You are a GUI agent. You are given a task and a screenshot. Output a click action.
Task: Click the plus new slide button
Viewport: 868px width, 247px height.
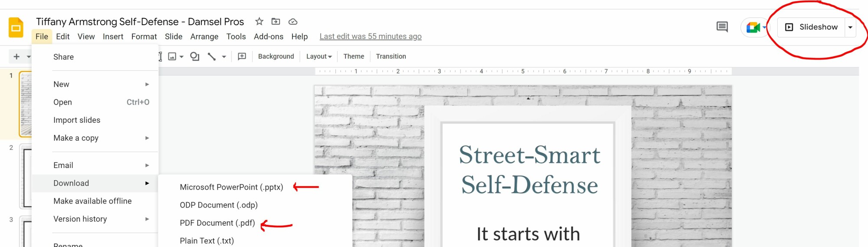tap(16, 56)
